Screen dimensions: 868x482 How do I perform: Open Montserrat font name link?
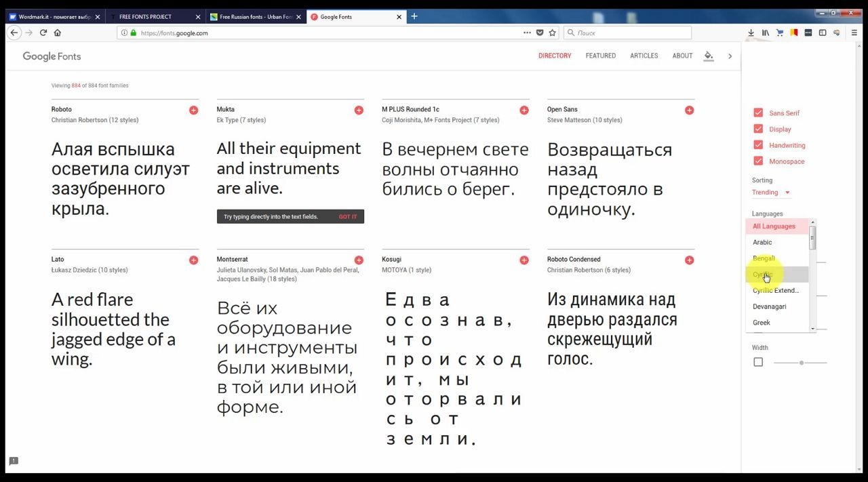(232, 259)
